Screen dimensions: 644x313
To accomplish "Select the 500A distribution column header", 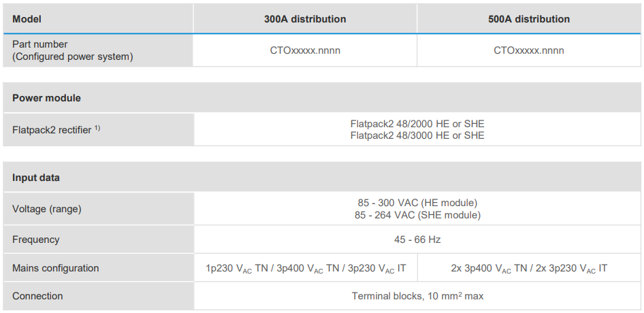I will coord(529,19).
